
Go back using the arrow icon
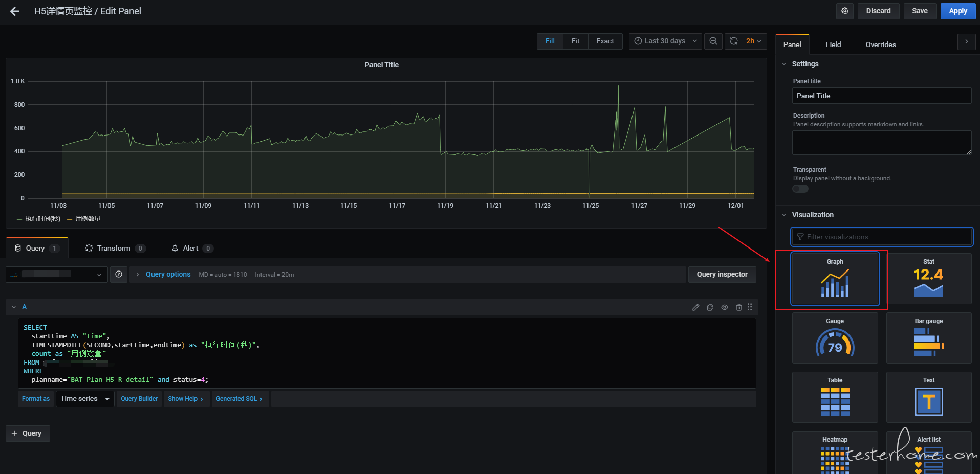coord(15,11)
